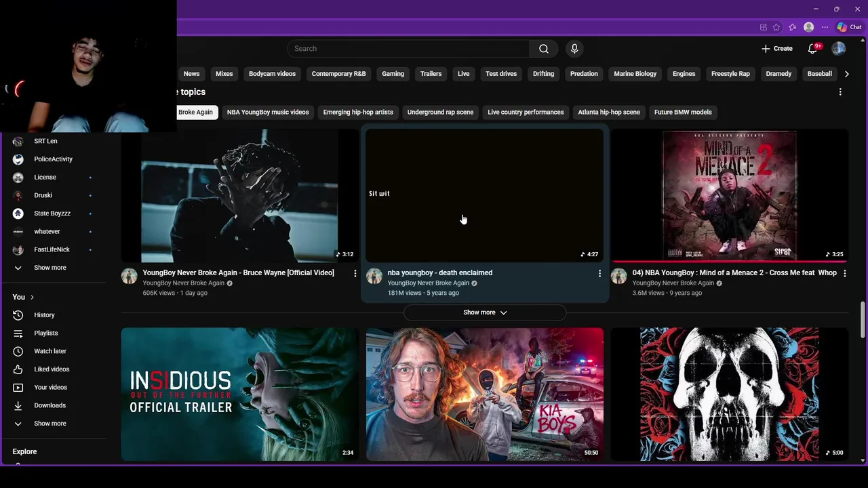Click channel avatar beside Bruce Wayne video
The height and width of the screenshot is (488, 868).
[x=129, y=276]
